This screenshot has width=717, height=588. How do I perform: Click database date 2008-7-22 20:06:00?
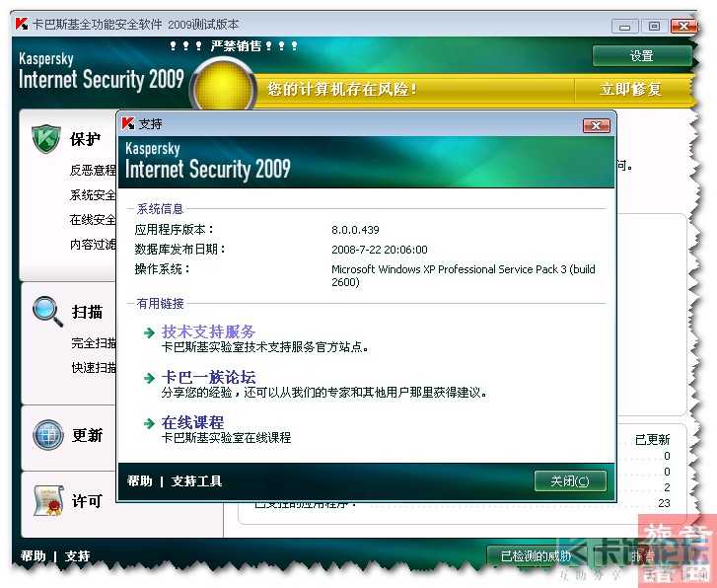click(380, 250)
